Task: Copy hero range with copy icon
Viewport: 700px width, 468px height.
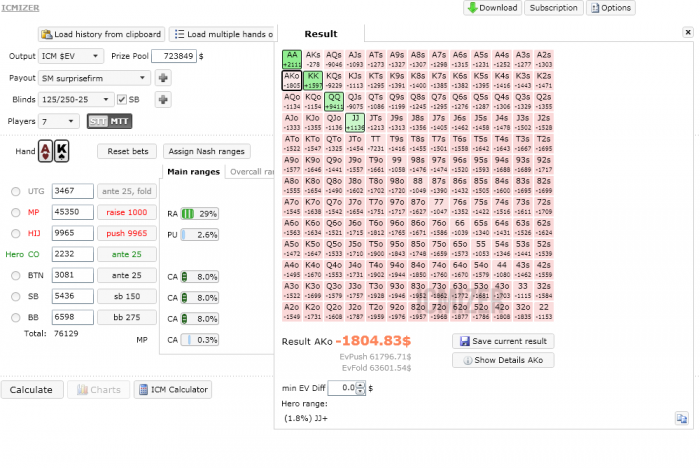Action: point(682,418)
